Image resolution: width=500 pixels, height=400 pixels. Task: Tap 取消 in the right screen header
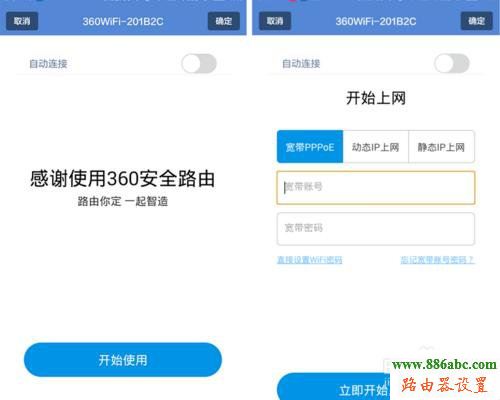[275, 21]
